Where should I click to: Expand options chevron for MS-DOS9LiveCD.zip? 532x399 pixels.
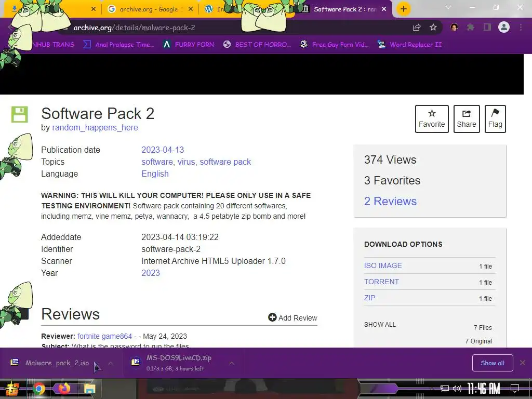232,363
